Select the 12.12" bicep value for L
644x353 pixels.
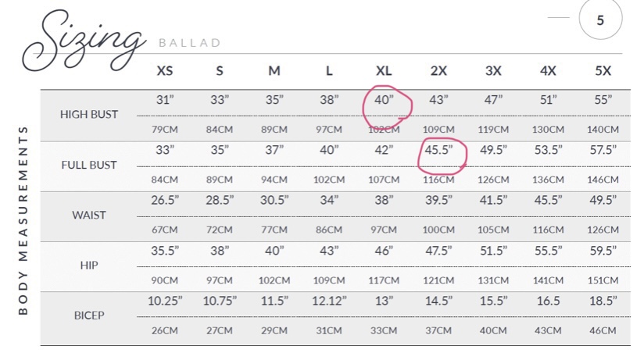329,301
